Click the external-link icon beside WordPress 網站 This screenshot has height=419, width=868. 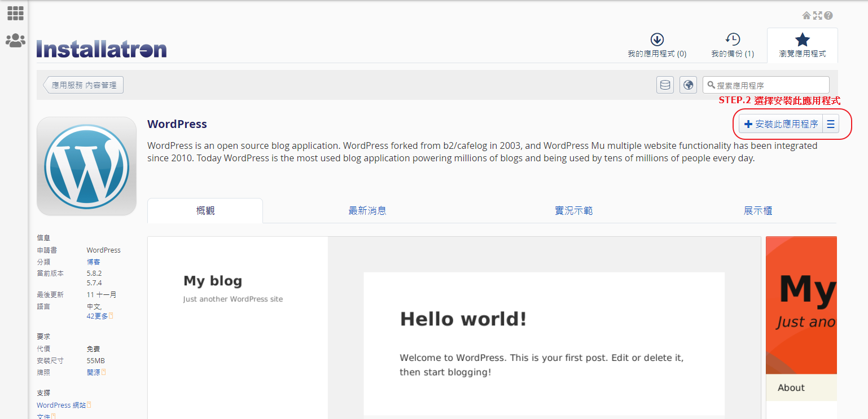tap(89, 405)
